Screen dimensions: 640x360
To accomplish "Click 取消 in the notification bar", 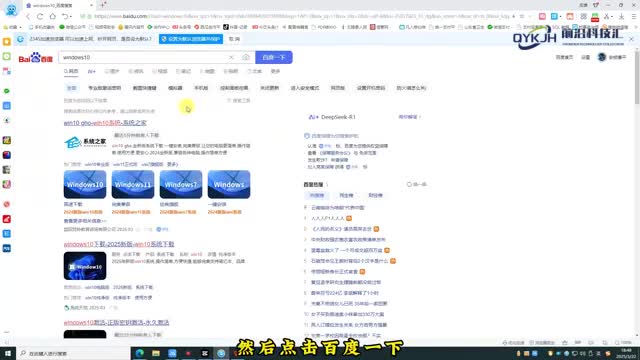I will tap(234, 39).
